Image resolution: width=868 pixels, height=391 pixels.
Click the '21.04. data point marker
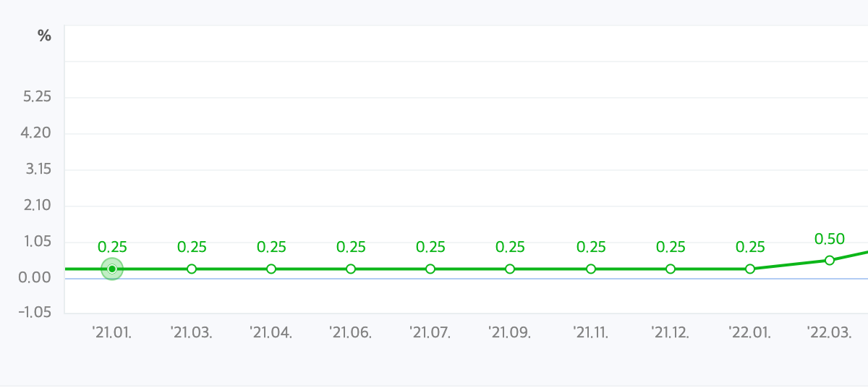(x=271, y=269)
